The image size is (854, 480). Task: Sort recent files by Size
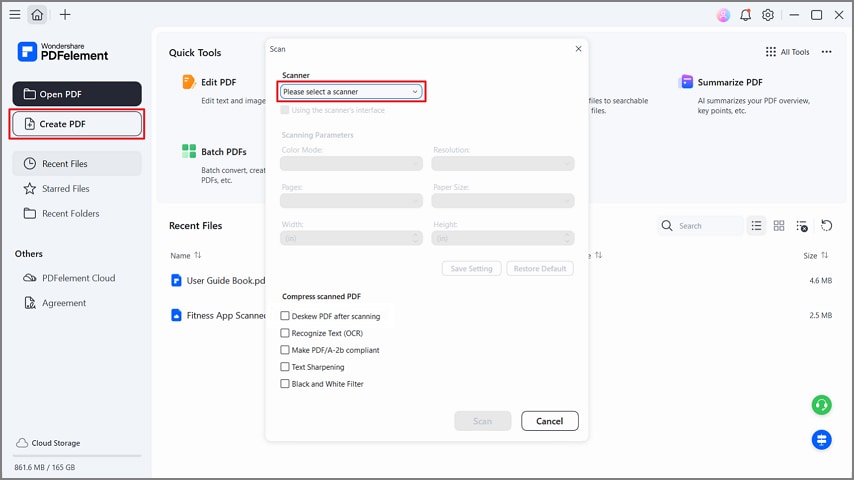(x=815, y=255)
